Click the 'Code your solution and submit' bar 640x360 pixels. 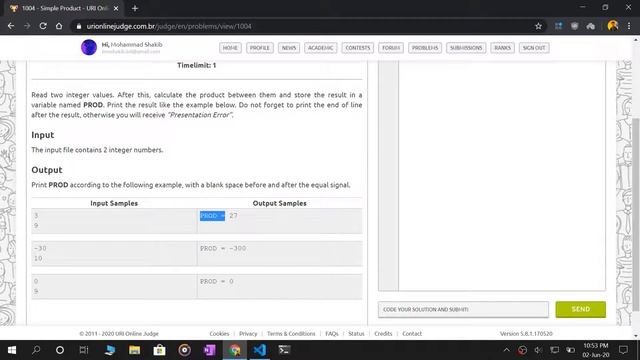[x=463, y=309]
